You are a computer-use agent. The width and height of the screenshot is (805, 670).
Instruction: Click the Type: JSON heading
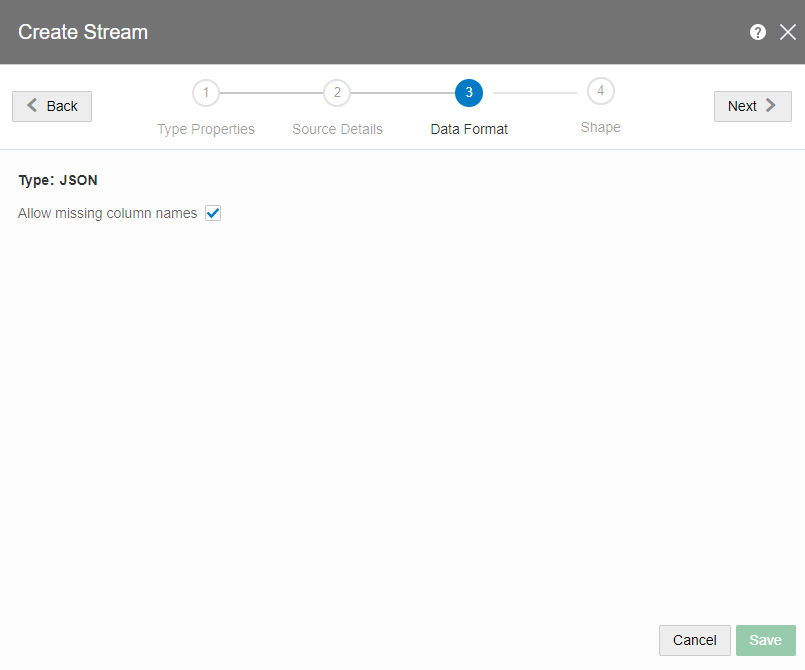58,181
